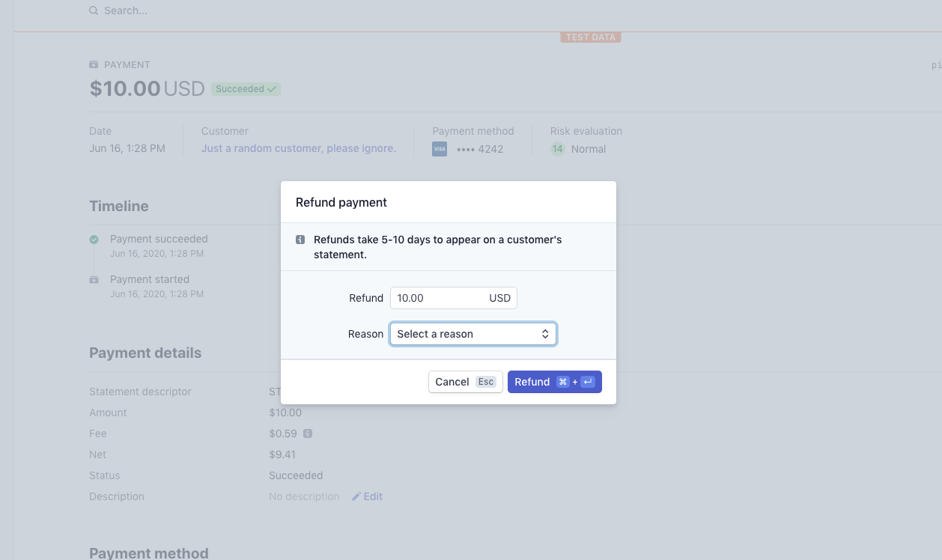This screenshot has height=560, width=942.
Task: Click 'No description' placeholder text
Action: tap(304, 496)
